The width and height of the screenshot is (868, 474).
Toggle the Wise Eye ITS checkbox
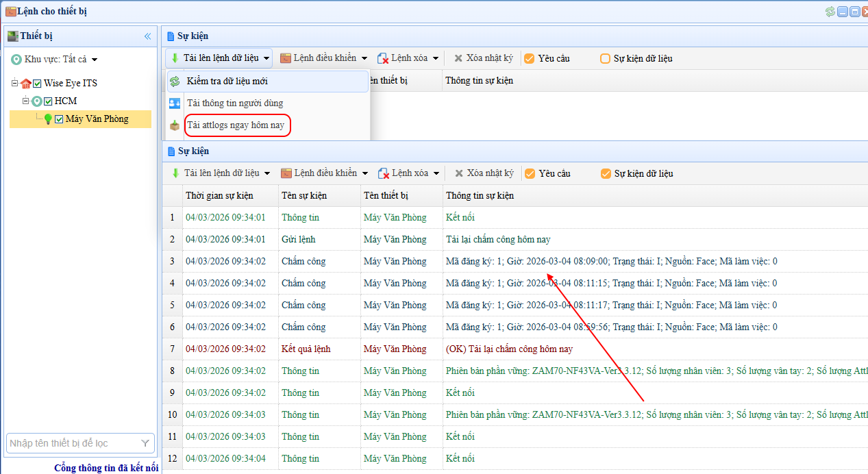click(38, 84)
